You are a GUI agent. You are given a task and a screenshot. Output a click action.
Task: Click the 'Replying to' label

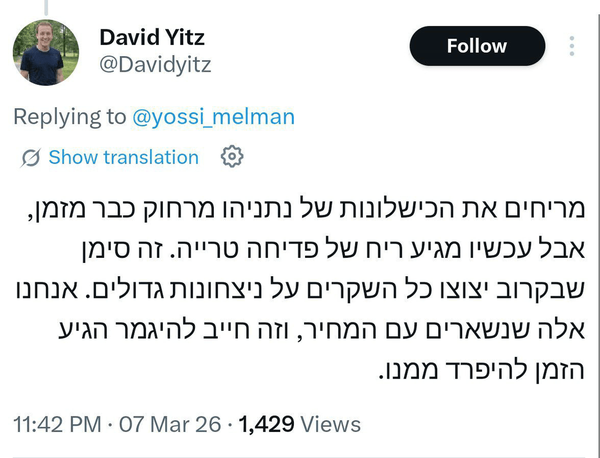(x=70, y=116)
